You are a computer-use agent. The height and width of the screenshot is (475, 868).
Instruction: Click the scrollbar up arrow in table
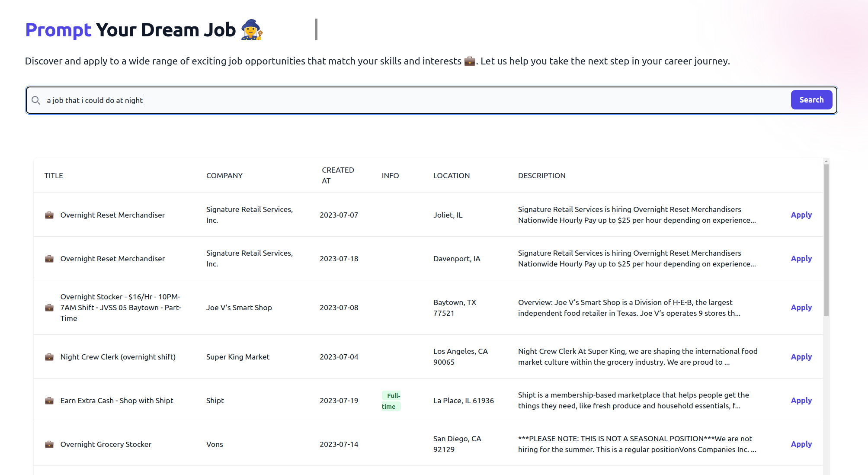click(x=826, y=161)
